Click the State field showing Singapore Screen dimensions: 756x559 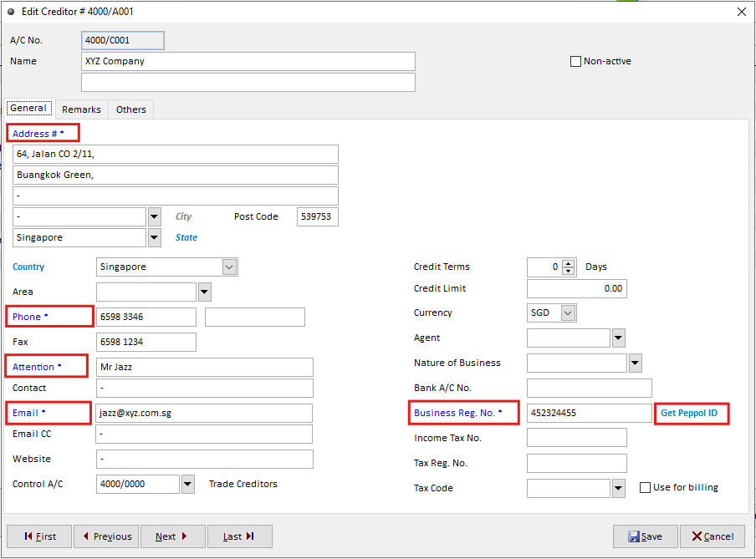coord(79,237)
